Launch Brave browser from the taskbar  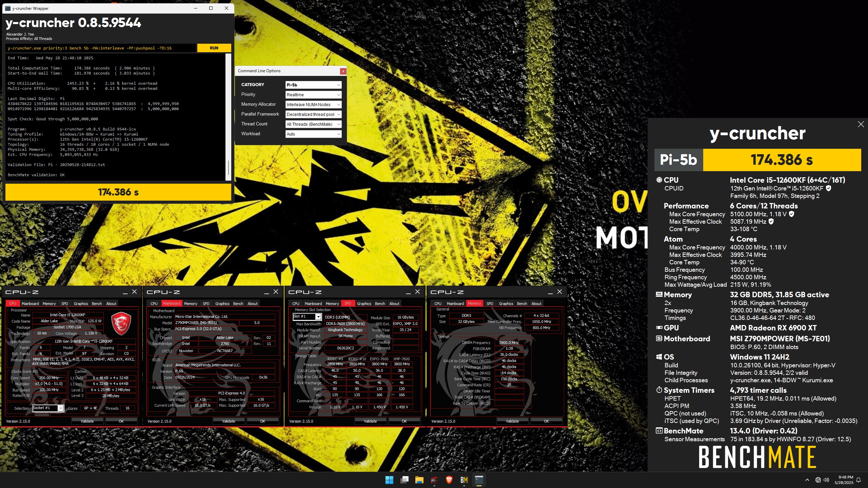(x=449, y=480)
